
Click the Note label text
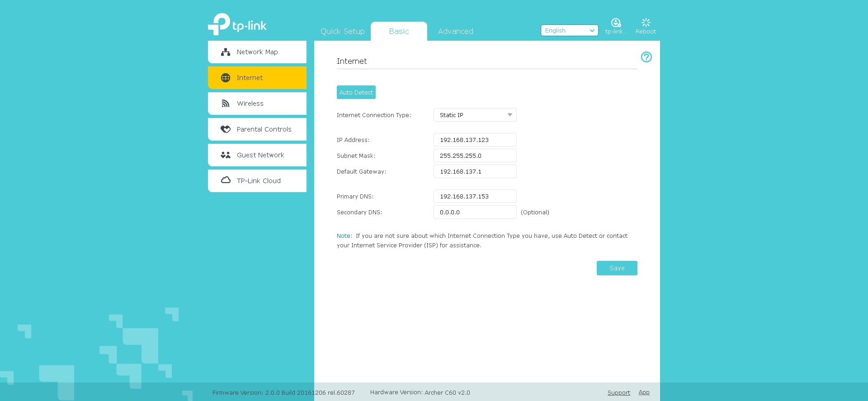344,236
